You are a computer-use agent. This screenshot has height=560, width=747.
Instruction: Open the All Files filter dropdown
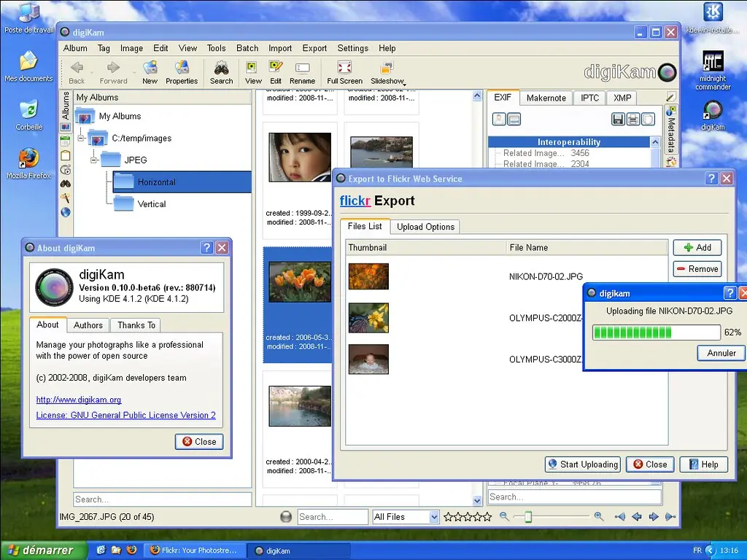click(x=434, y=517)
